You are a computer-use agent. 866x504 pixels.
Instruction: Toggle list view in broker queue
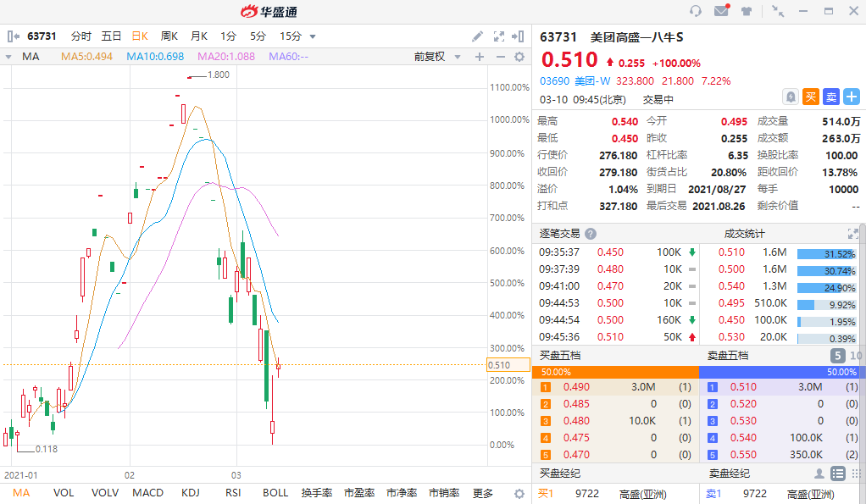(837, 473)
